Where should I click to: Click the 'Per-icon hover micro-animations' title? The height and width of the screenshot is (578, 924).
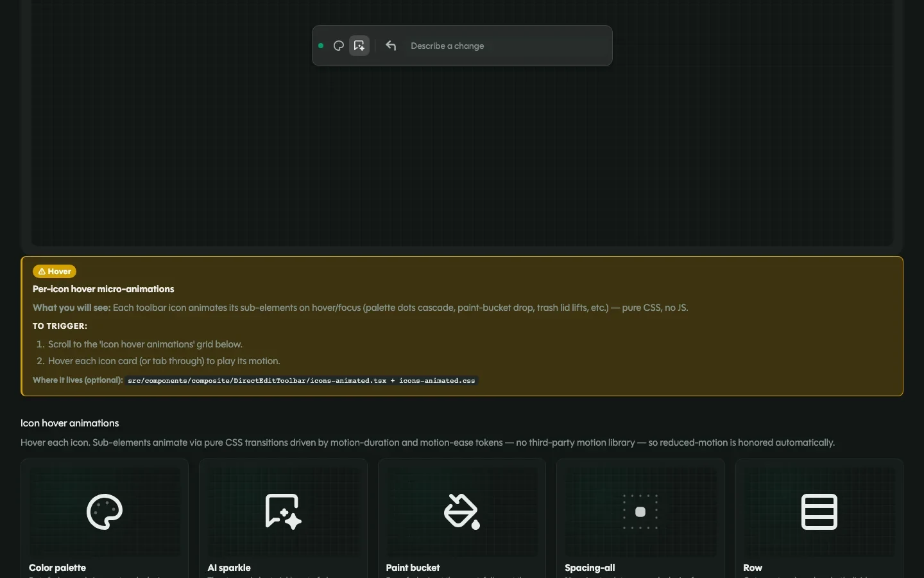[x=103, y=289]
